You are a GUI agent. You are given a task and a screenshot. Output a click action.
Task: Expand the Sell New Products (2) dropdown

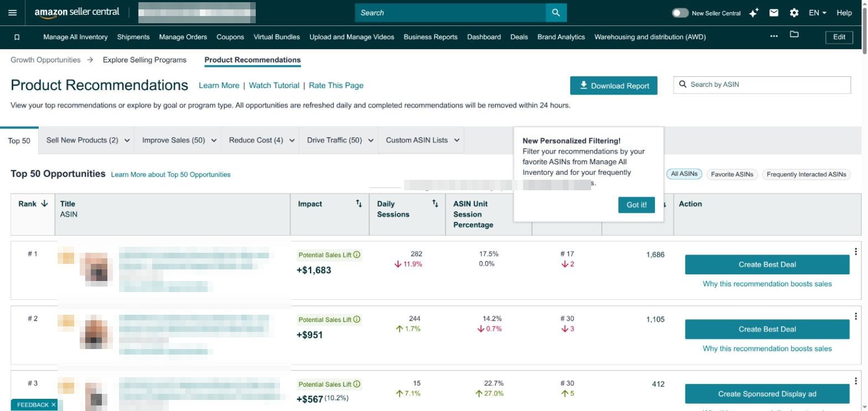pyautogui.click(x=88, y=141)
